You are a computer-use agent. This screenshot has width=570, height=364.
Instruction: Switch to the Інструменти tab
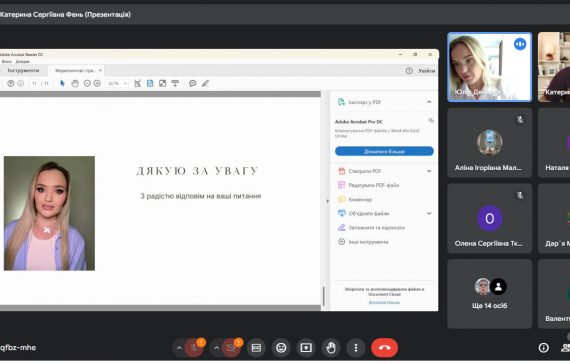click(23, 70)
